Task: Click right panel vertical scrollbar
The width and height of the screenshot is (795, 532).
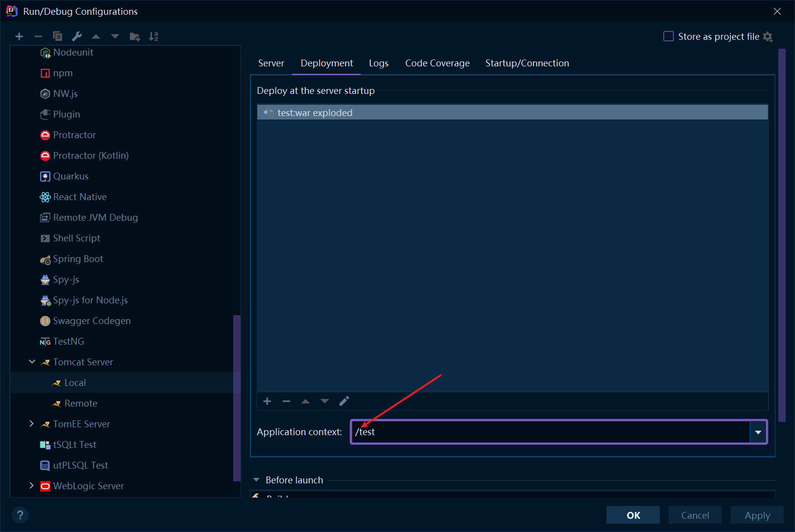Action: pyautogui.click(x=782, y=235)
